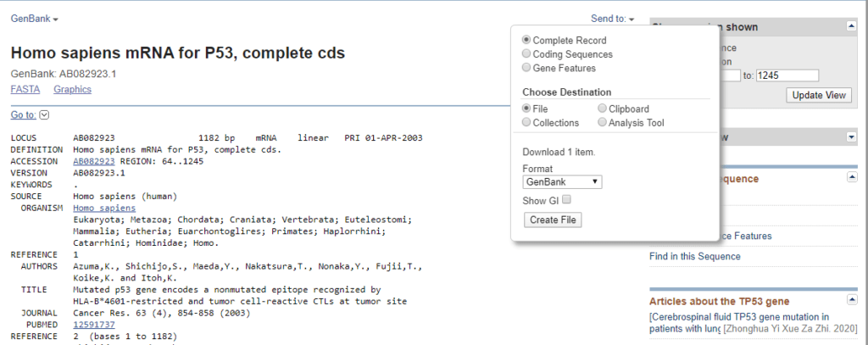Open the Homo sapiens organism link

coord(104,208)
